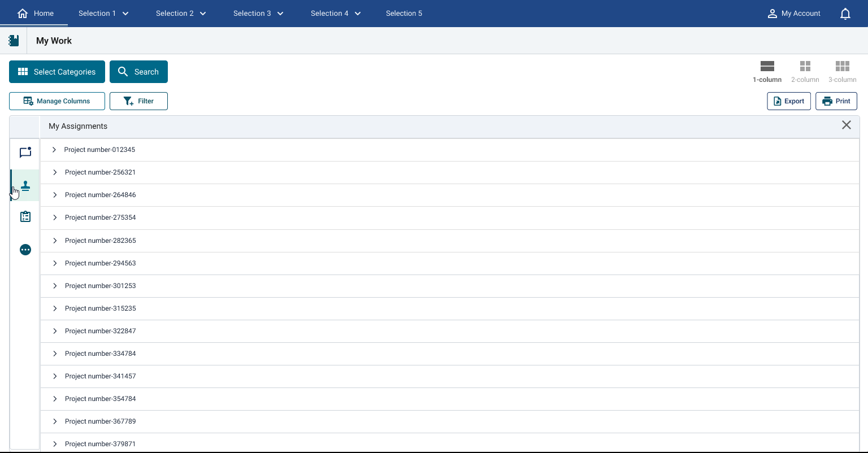Open the Filter options
This screenshot has height=453, width=868.
coord(138,101)
